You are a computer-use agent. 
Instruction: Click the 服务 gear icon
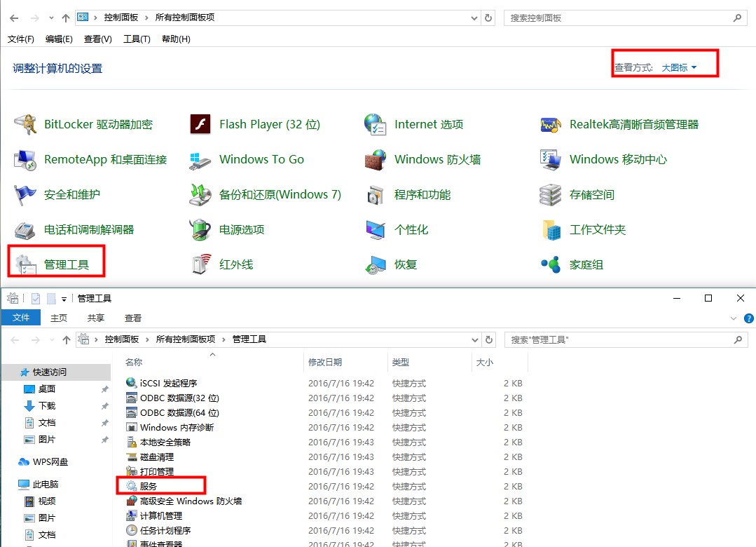131,486
